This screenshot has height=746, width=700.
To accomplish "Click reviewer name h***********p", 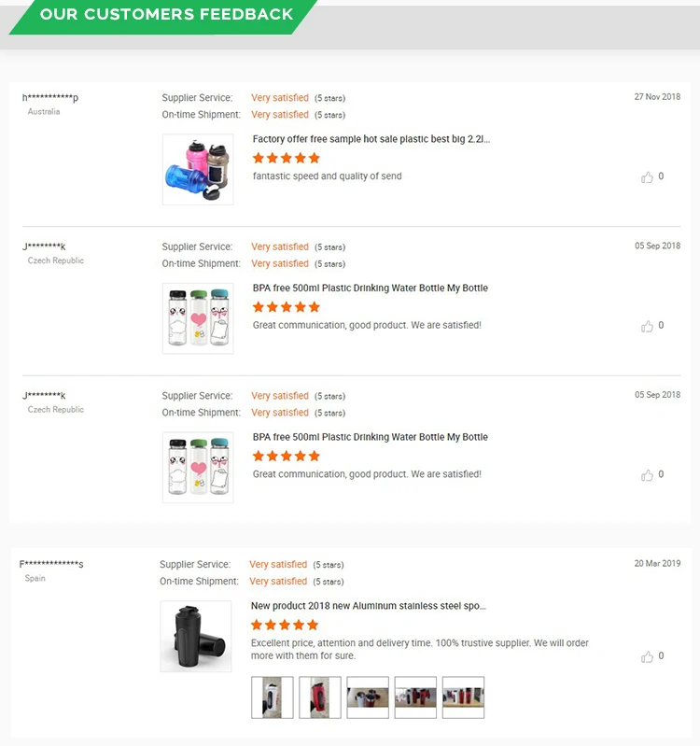I will (50, 97).
